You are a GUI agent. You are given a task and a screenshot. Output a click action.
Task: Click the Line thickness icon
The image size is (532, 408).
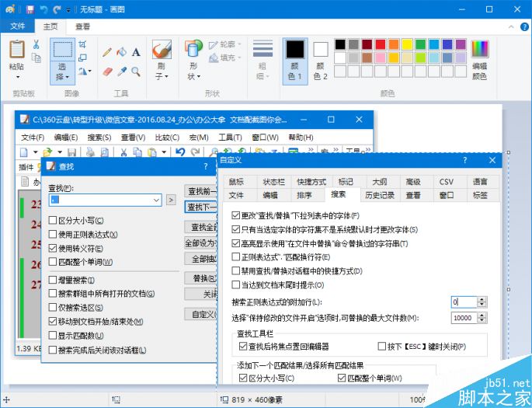pyautogui.click(x=263, y=49)
